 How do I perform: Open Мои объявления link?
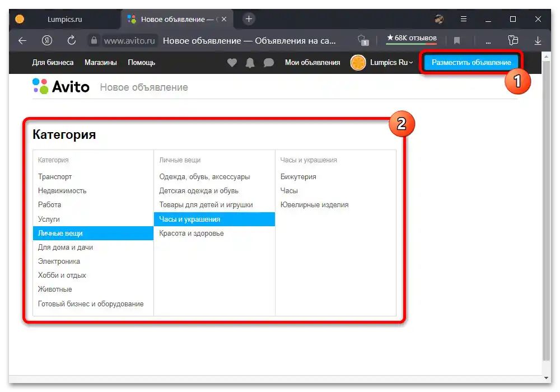[312, 63]
